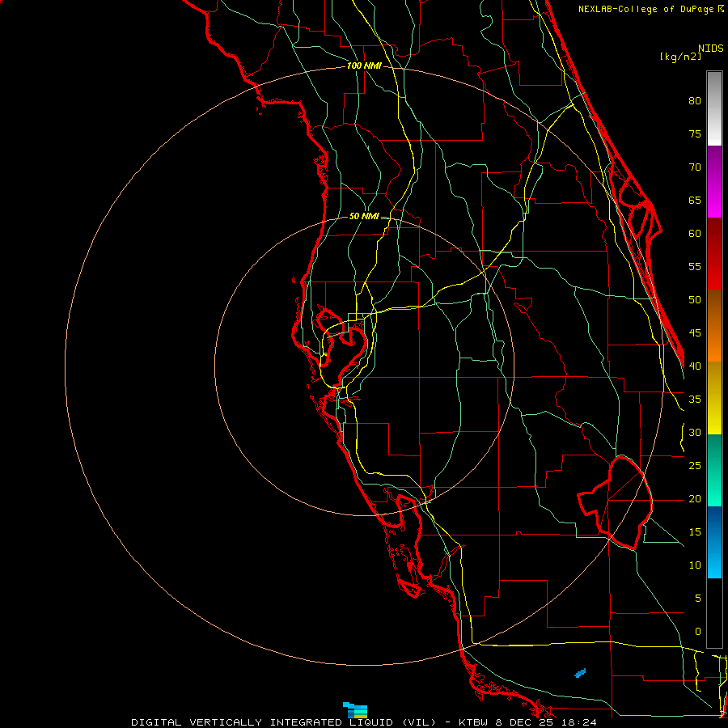Screen dimensions: 728x728
Task: Pick the brown-orange legend segment
Action: click(714, 325)
